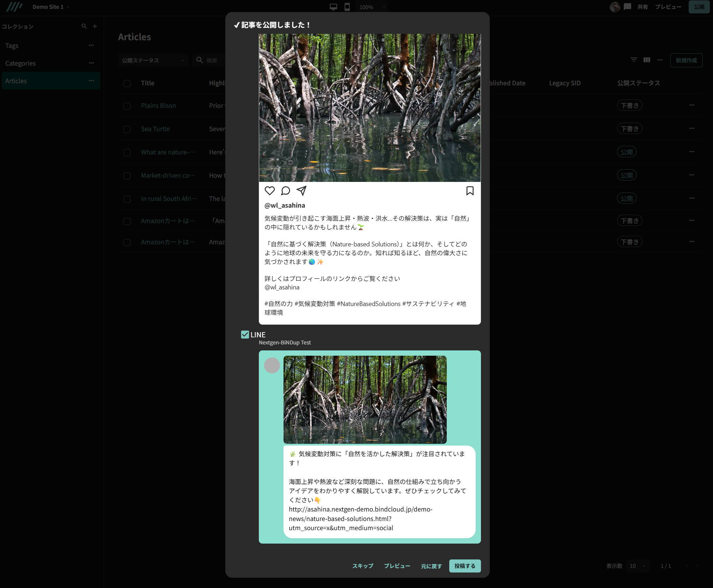This screenshot has width=713, height=588.
Task: Sort by Legacy SID column header
Action: 565,83
